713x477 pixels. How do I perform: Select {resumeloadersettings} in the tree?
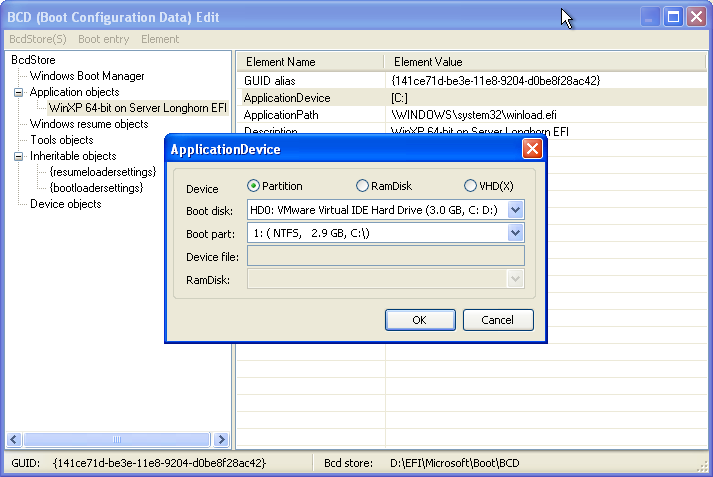coord(102,172)
